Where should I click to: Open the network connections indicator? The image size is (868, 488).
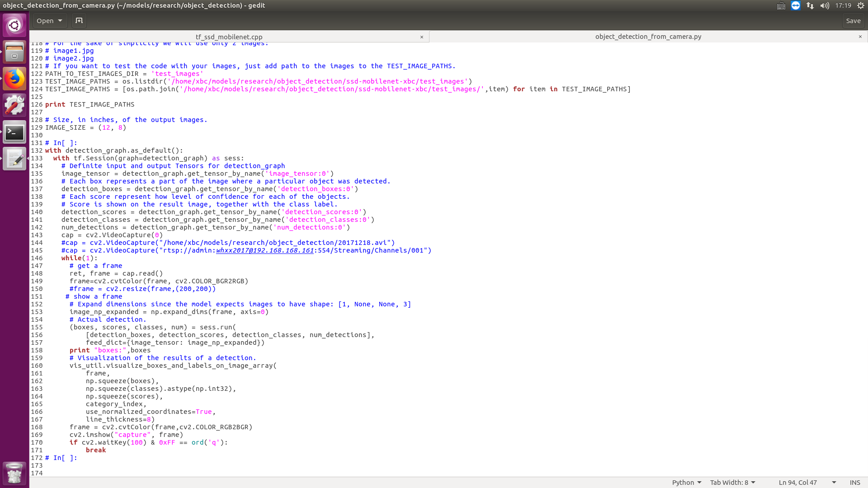[810, 5]
